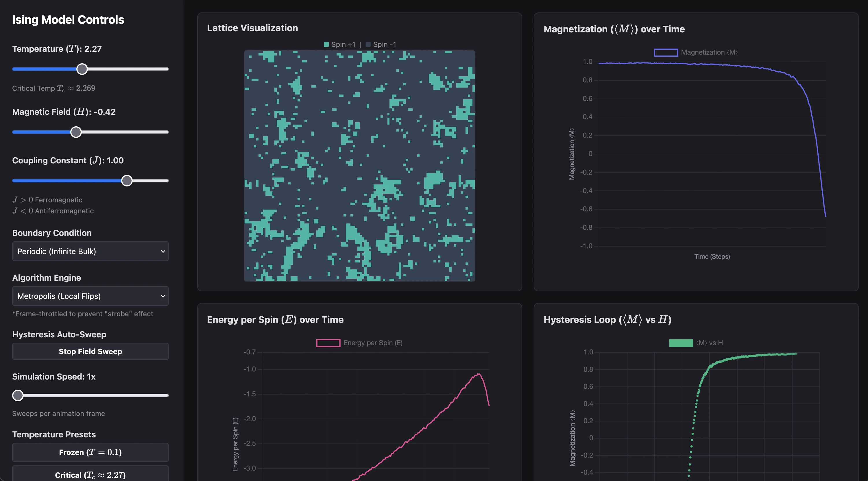
Task: Click the Stop Field Sweep button
Action: [90, 351]
